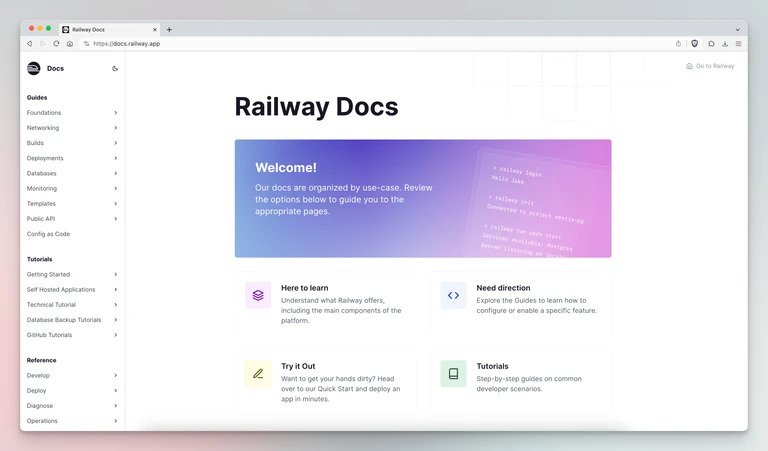Open the Try it Out card title
This screenshot has width=768, height=451.
298,366
